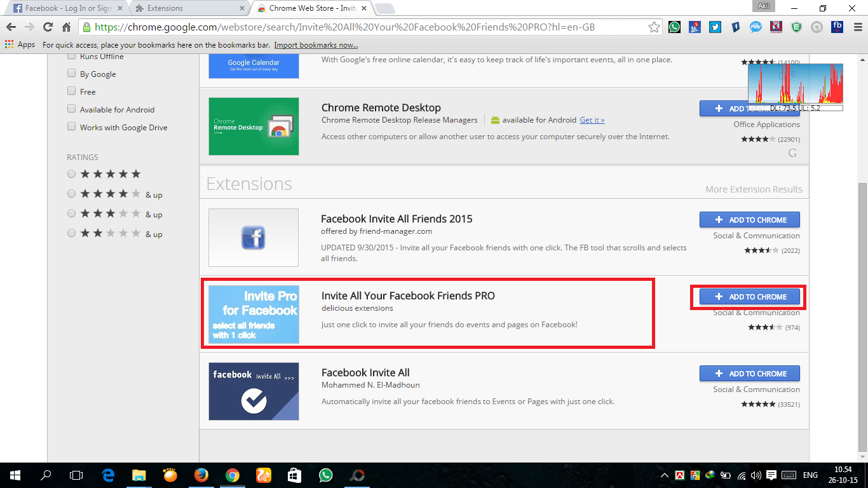Open UC Browser from taskbar
The height and width of the screenshot is (488, 868).
click(x=263, y=475)
